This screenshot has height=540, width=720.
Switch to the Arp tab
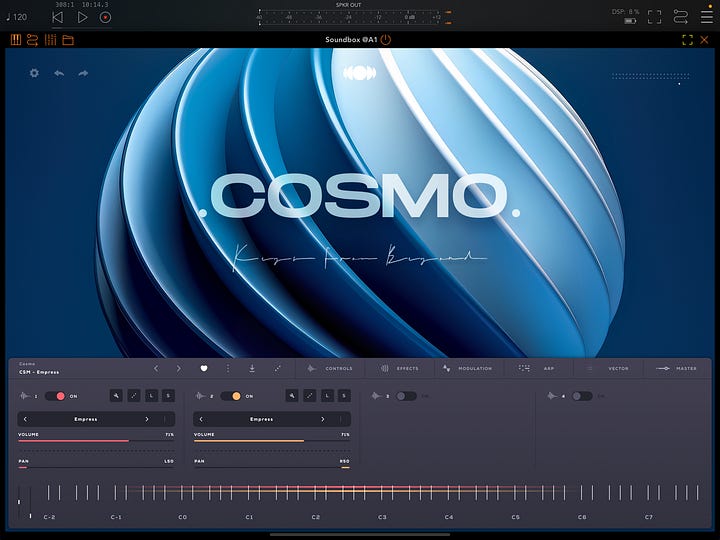536,368
